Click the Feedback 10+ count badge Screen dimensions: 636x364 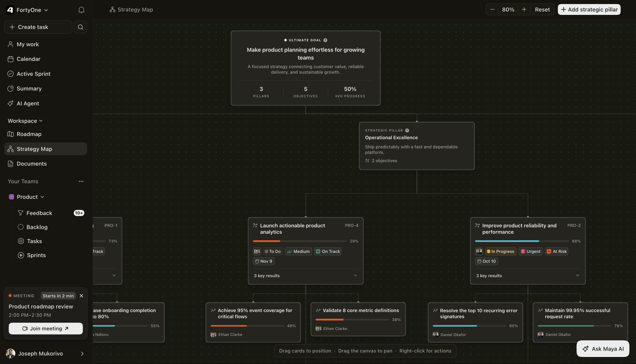point(79,213)
